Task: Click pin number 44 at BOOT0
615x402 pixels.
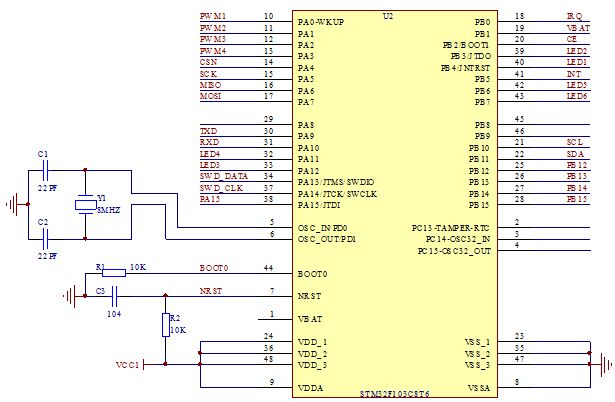Action: [268, 268]
